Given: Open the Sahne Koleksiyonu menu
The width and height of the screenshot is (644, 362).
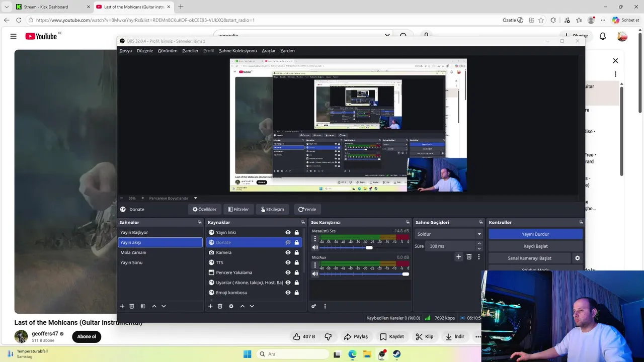Looking at the screenshot, I should coord(237,51).
